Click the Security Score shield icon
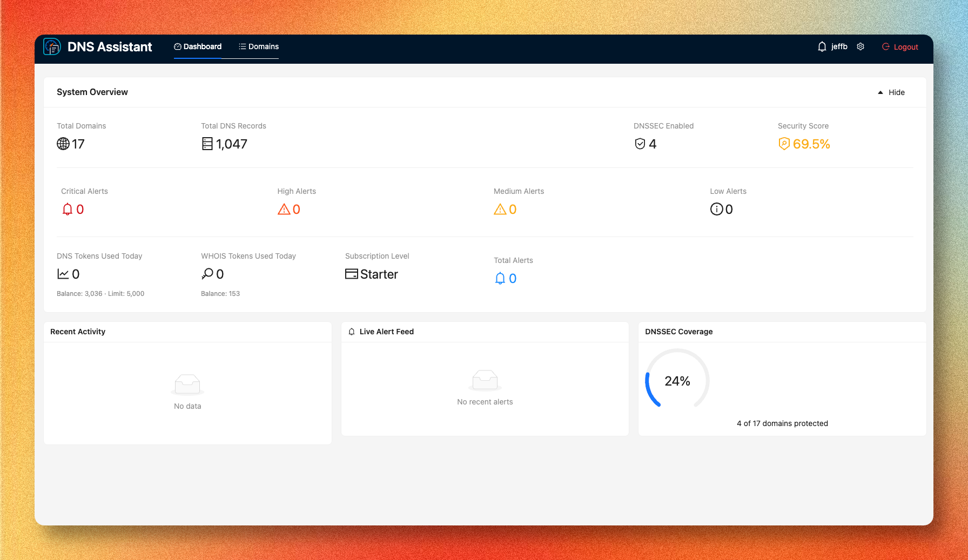 784,144
